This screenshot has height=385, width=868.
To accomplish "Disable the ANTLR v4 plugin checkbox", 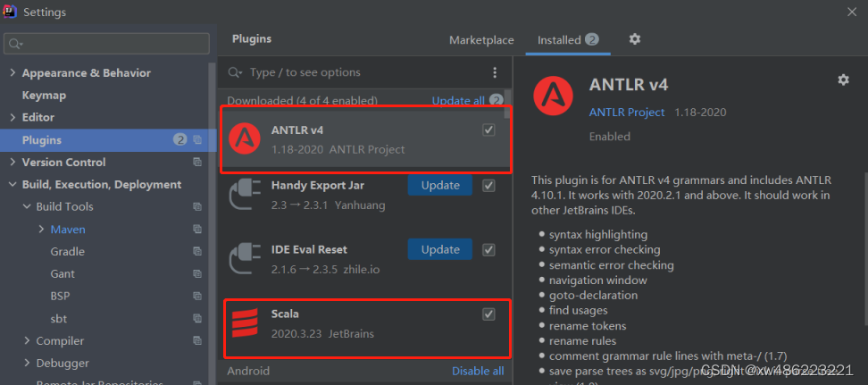I will [488, 130].
